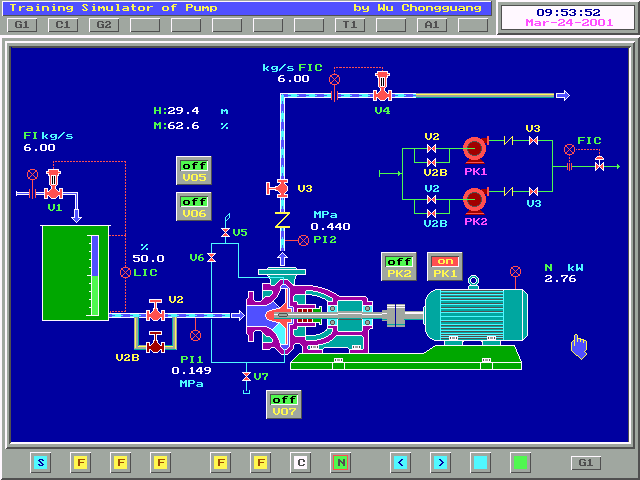The height and width of the screenshot is (480, 640).
Task: Select the T1 button in top bar
Action: [349, 24]
